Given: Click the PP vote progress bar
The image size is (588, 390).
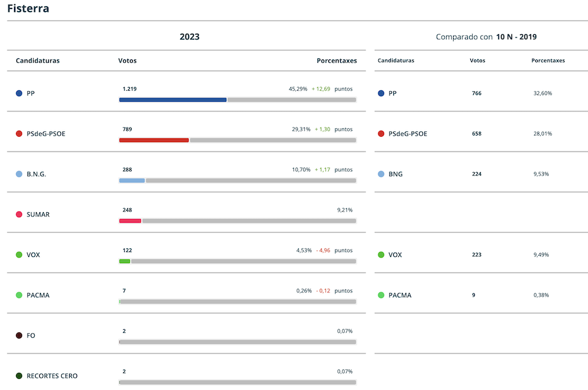Looking at the screenshot, I should pos(238,100).
